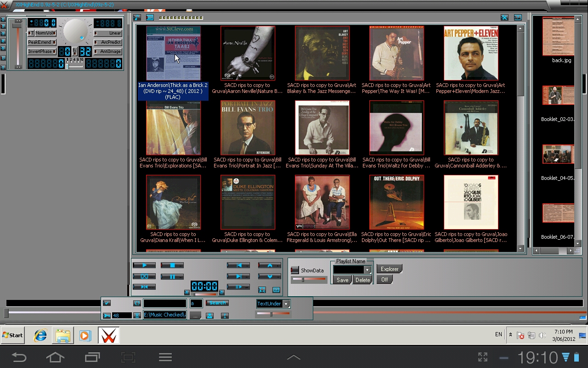Click the volume knob dial
588x368 pixels.
(x=75, y=31)
